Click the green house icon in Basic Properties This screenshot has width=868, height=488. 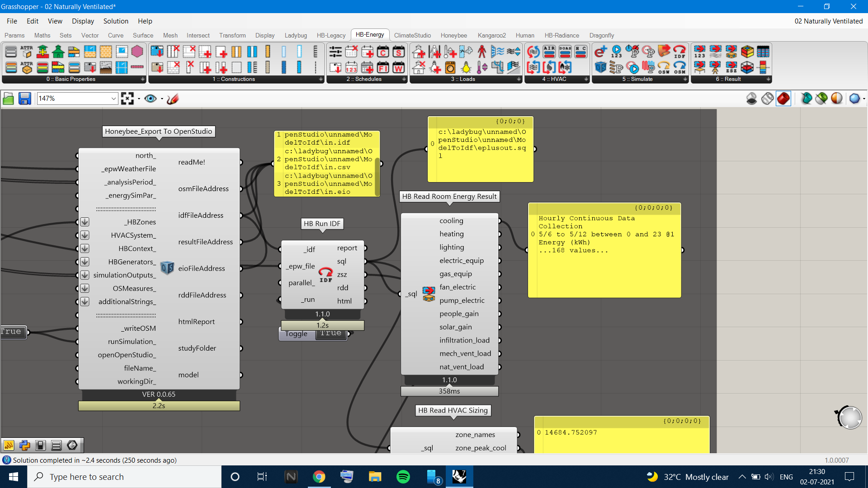pyautogui.click(x=58, y=52)
